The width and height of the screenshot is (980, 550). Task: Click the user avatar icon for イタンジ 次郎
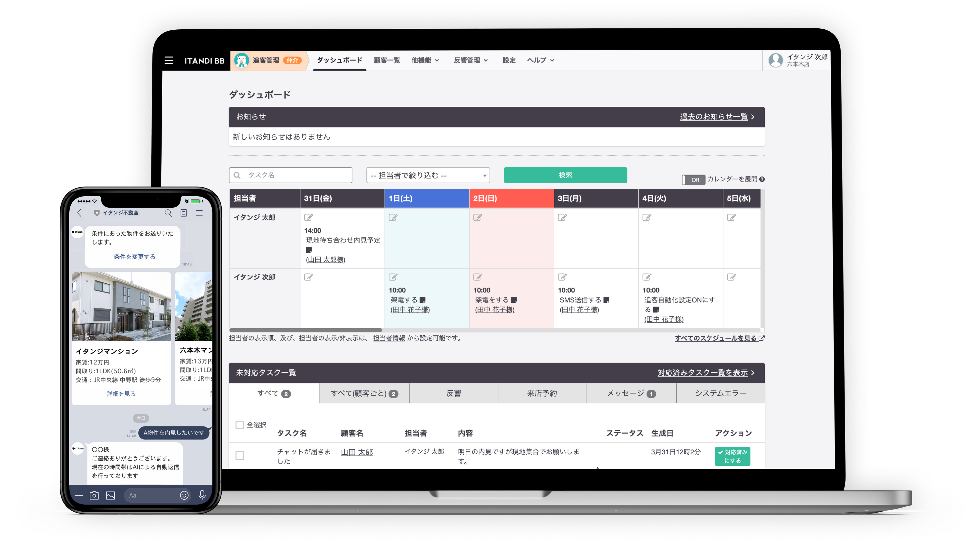coord(775,60)
